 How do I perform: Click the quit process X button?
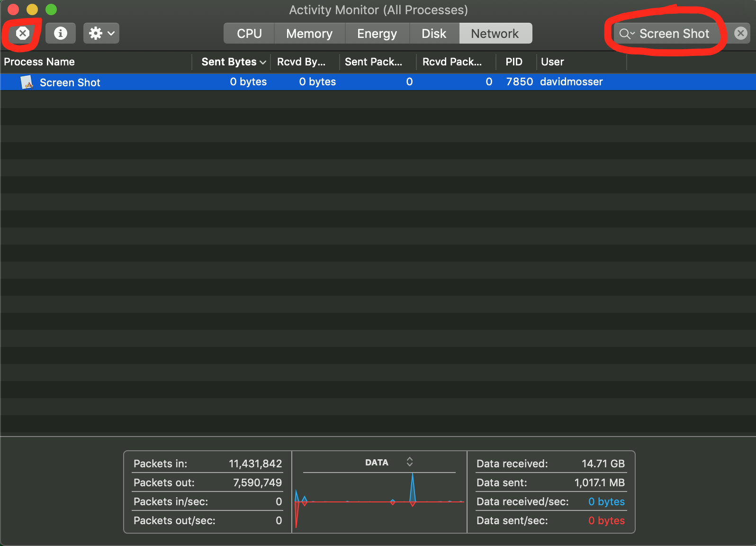click(23, 33)
